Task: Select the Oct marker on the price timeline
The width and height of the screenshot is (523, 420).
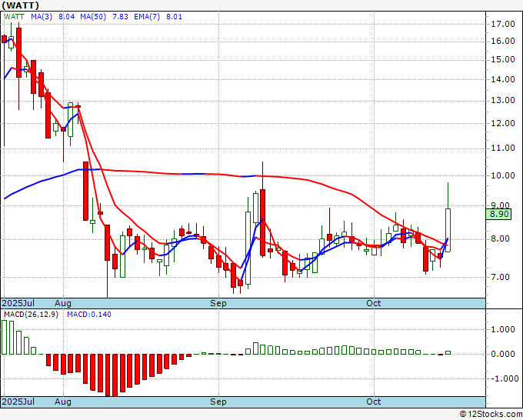Action: click(374, 303)
